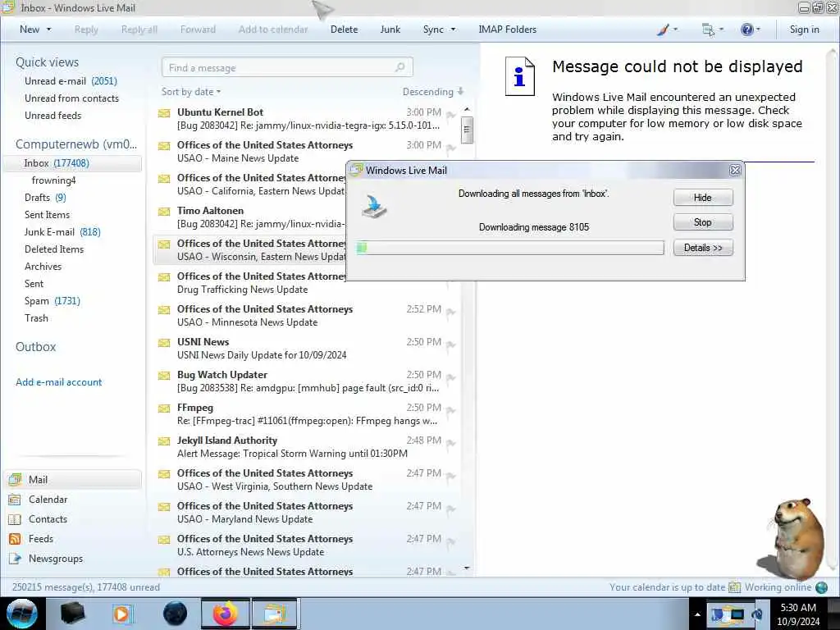The width and height of the screenshot is (840, 630).
Task: Click the Sign in link
Action: tap(804, 30)
